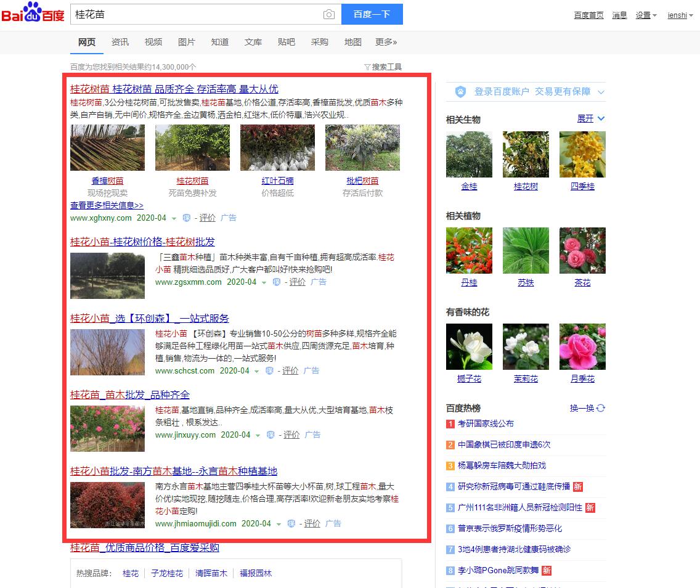Click the badge icon beside www.zgsxmm.com
This screenshot has width=700, height=588.
277,282
